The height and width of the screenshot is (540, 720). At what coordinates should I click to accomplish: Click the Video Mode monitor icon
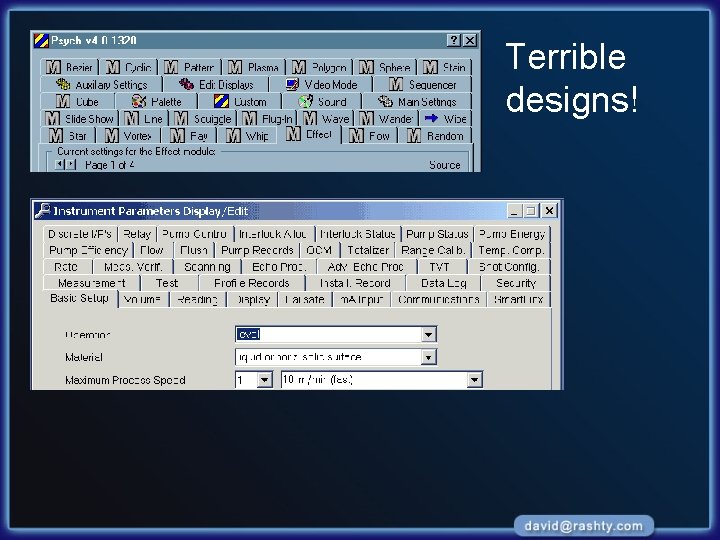coord(292,84)
